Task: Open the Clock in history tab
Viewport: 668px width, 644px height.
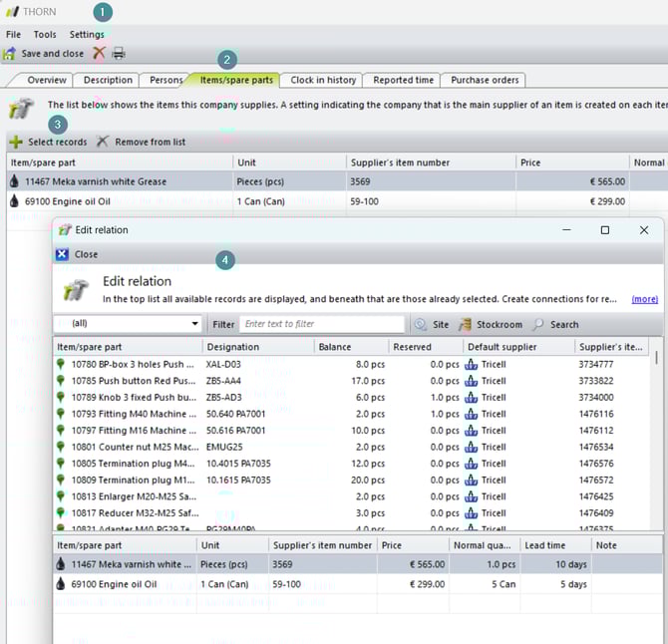Action: coord(323,80)
